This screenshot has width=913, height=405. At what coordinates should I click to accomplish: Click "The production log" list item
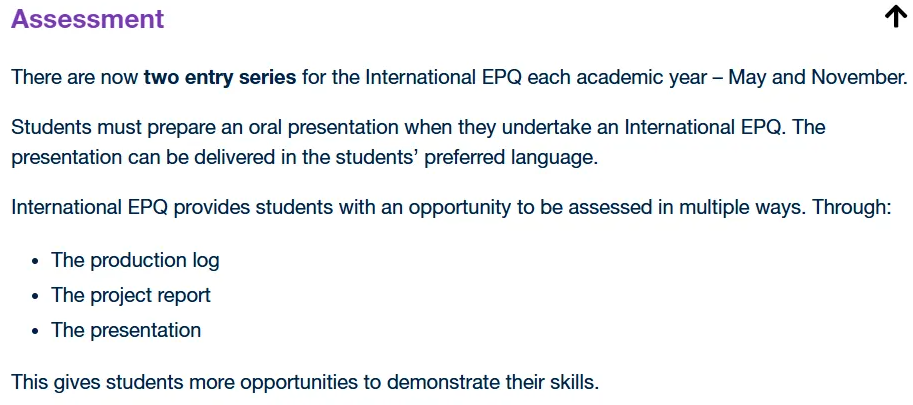[x=135, y=260]
